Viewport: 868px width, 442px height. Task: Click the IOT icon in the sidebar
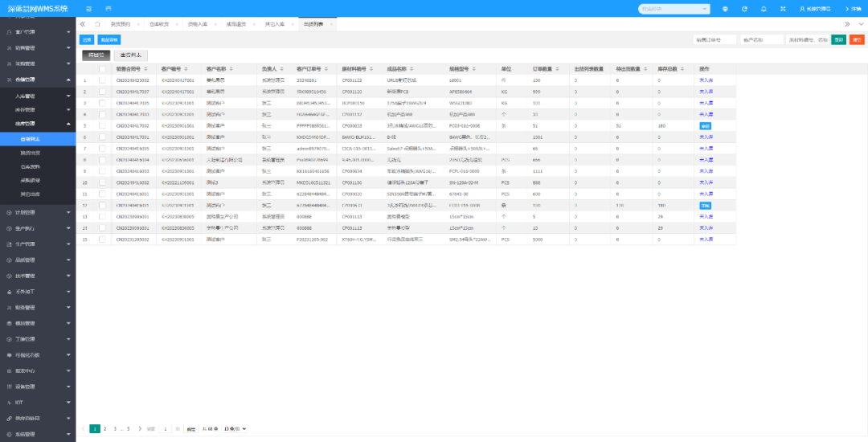(10, 402)
